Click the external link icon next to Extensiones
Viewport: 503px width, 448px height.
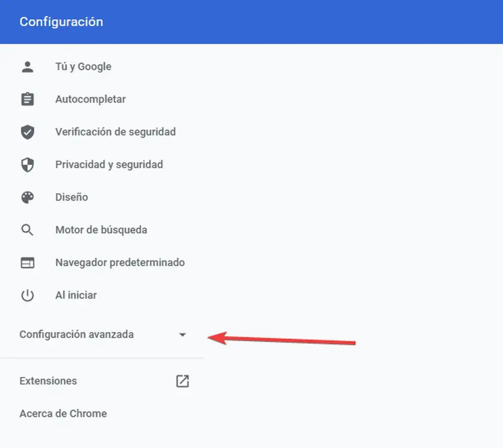tap(182, 381)
